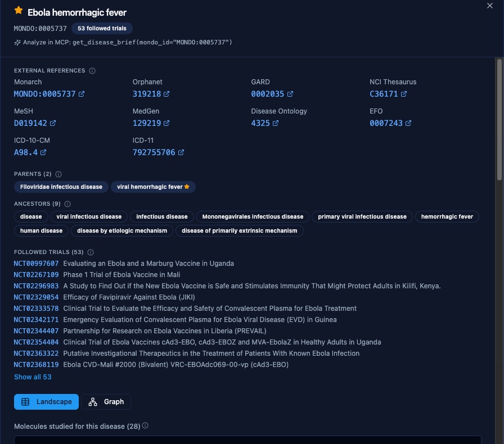Screen dimensions: 504x444
Task: Show Ancestors section info tooltip icon
Action: (67, 204)
